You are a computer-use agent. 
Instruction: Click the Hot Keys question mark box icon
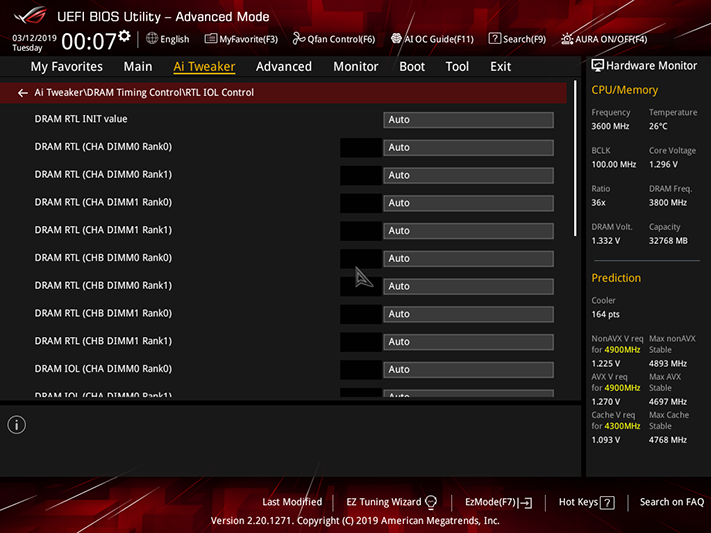[607, 503]
